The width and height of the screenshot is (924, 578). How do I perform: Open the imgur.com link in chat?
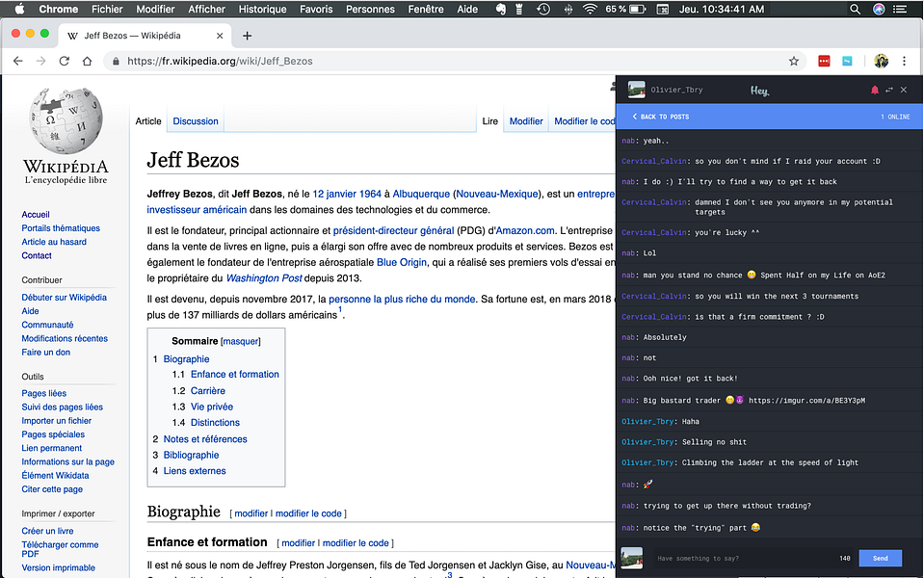click(806, 400)
